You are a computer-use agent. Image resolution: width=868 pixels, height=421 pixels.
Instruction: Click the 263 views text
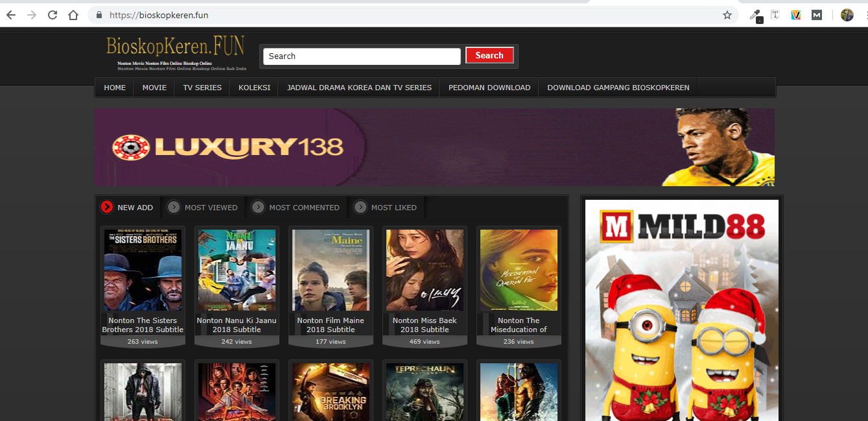pos(143,341)
